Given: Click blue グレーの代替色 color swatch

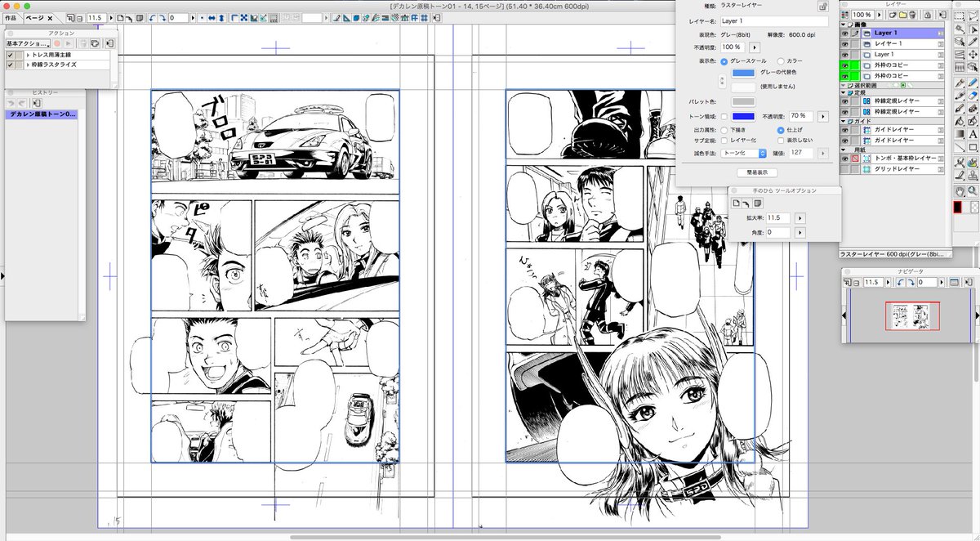Looking at the screenshot, I should pyautogui.click(x=743, y=73).
